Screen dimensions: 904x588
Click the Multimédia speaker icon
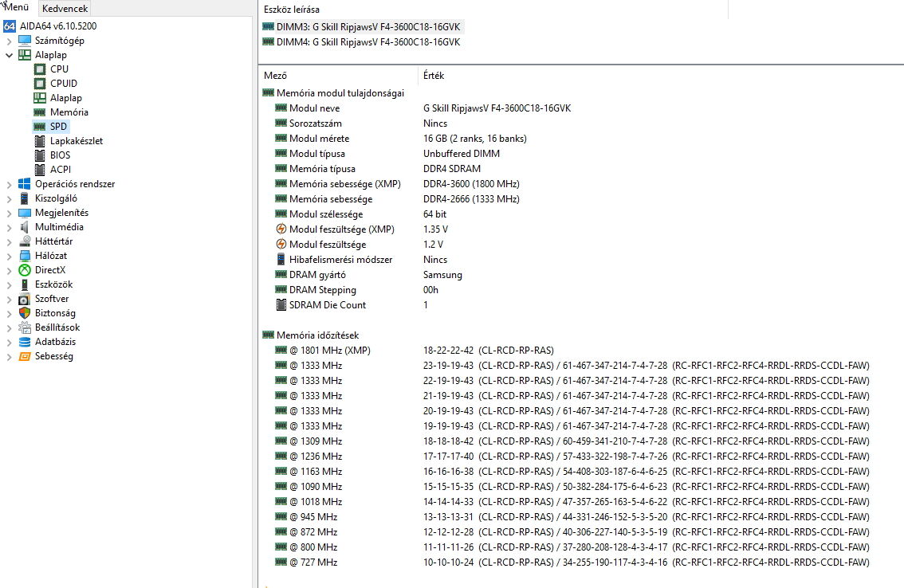point(24,227)
